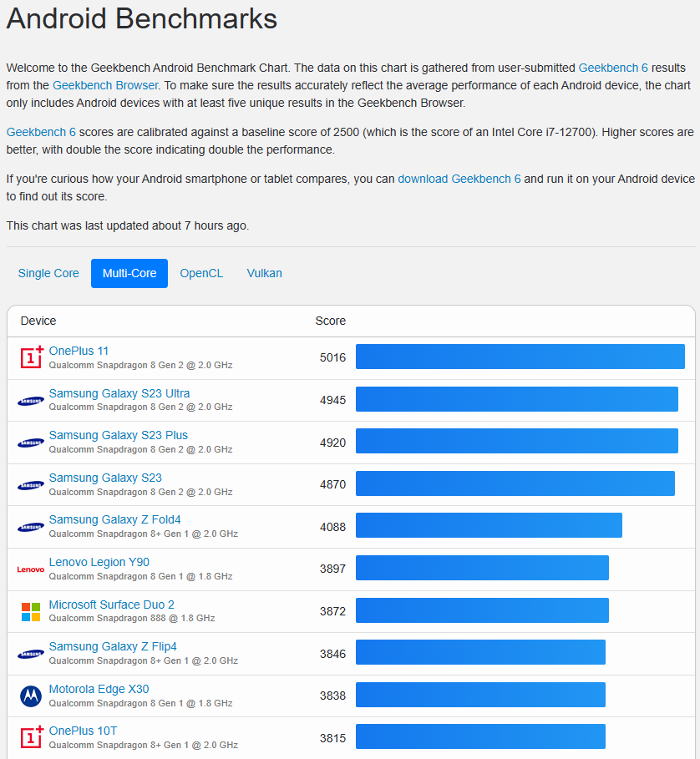Open the Samsung Galaxy S23 device link
700x759 pixels.
pyautogui.click(x=105, y=478)
